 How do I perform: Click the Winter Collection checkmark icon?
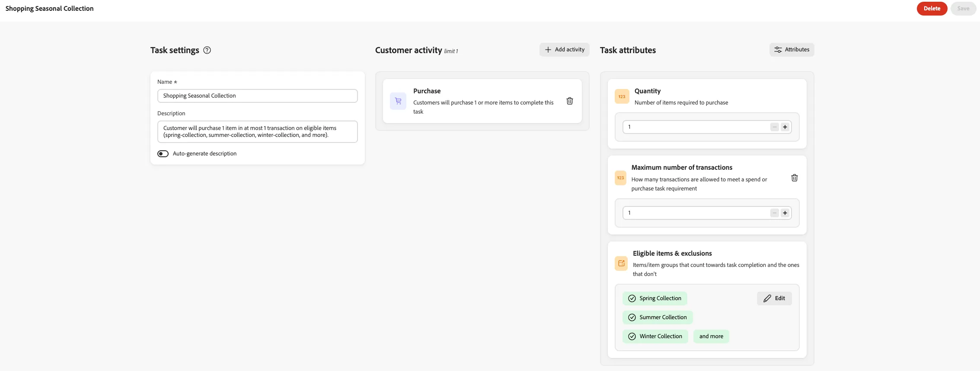click(x=632, y=336)
